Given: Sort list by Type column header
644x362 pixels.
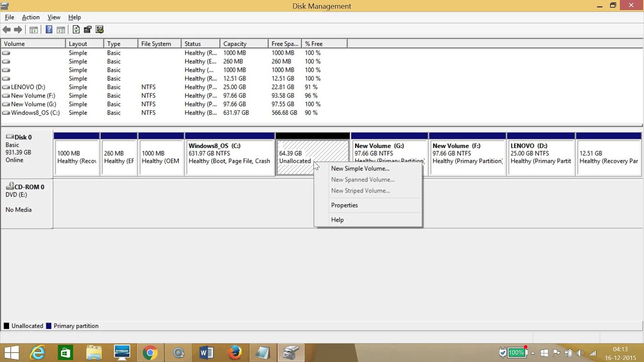Looking at the screenshot, I should coord(121,44).
